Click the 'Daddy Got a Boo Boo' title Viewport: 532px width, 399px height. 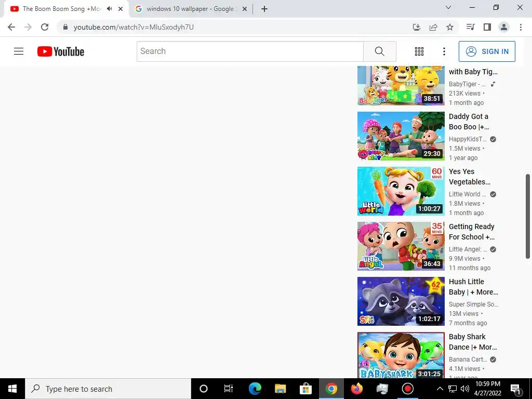(469, 122)
